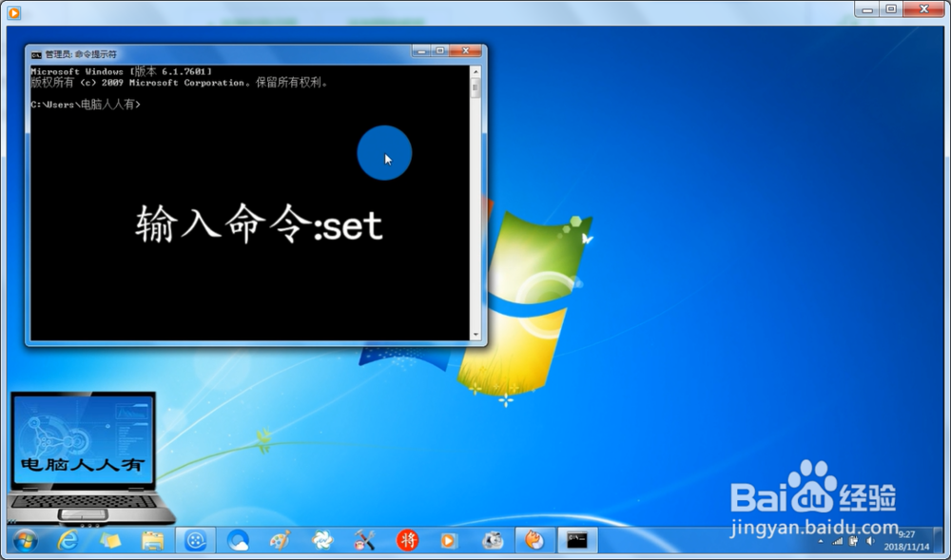951x560 pixels.
Task: Minimize the outer video player window
Action: tap(867, 10)
